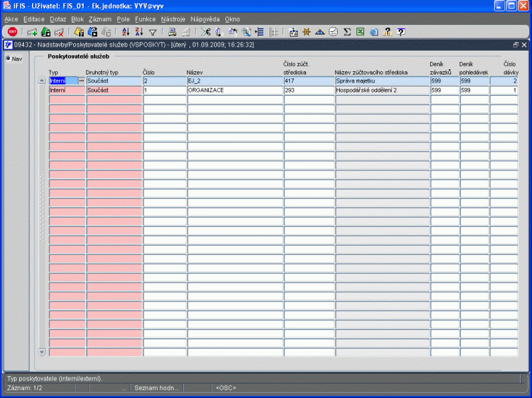The height and width of the screenshot is (398, 532).
Task: Click the Název cell EJ_2
Action: 235,81
